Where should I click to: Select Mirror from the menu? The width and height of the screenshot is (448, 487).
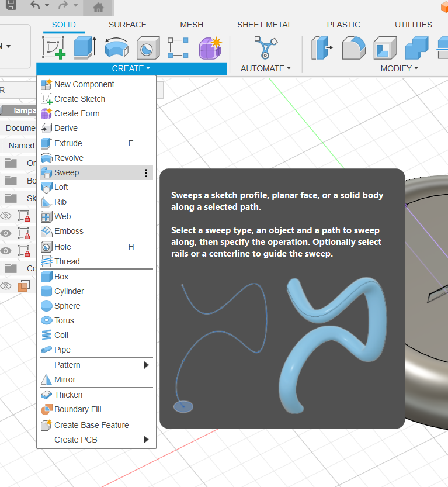click(x=96, y=379)
